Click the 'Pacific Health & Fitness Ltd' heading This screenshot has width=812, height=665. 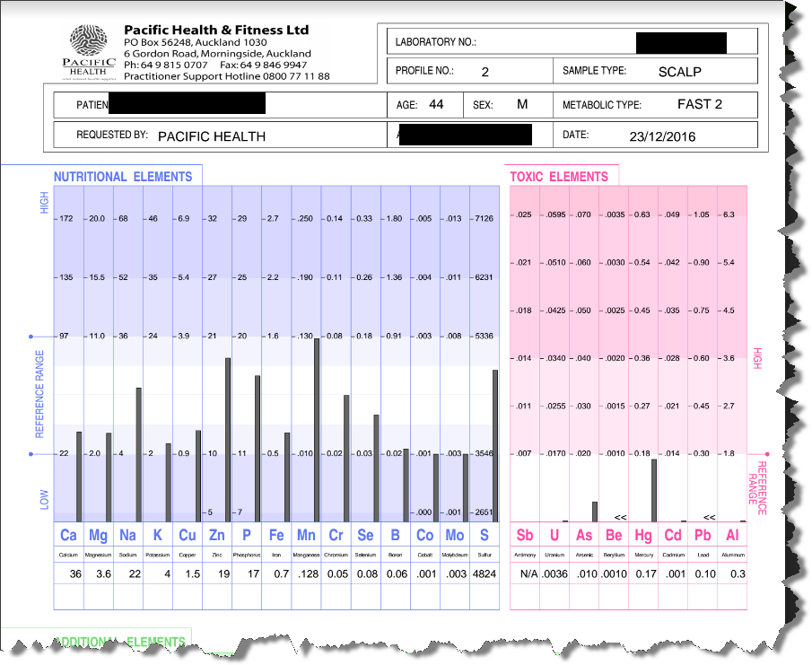216,30
